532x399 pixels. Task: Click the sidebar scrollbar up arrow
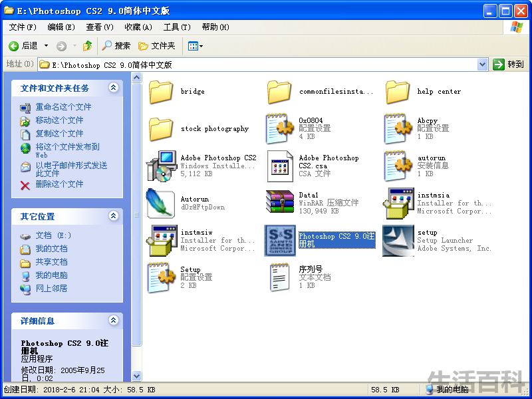(137, 78)
